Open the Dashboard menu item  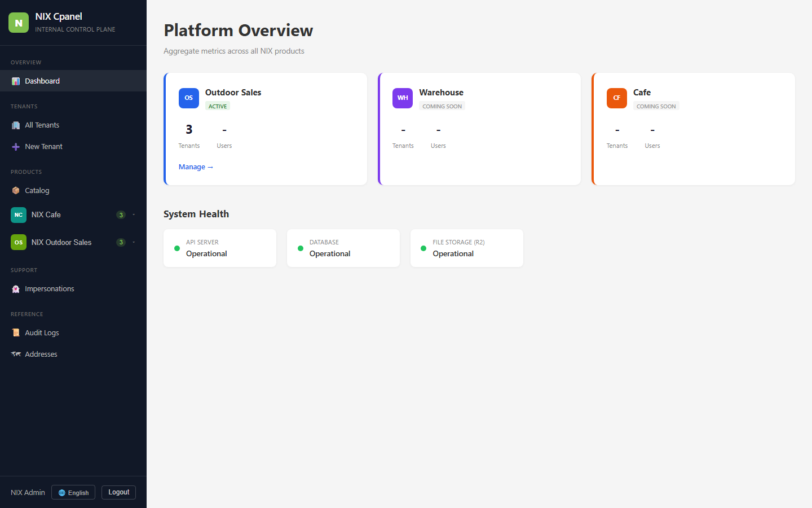pos(73,81)
